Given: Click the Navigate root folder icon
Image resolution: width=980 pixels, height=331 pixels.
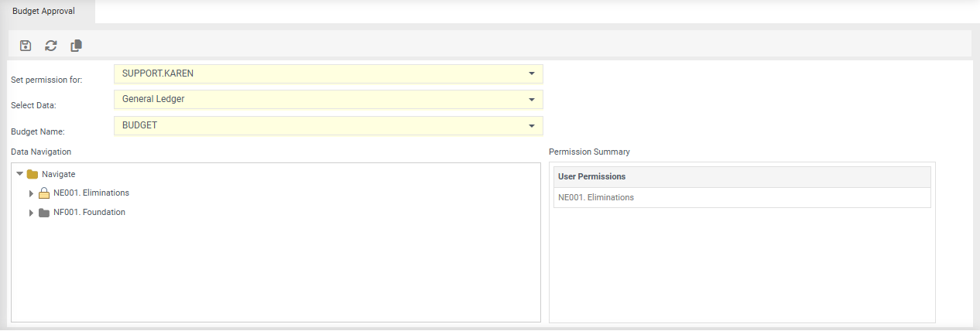Looking at the screenshot, I should point(33,174).
